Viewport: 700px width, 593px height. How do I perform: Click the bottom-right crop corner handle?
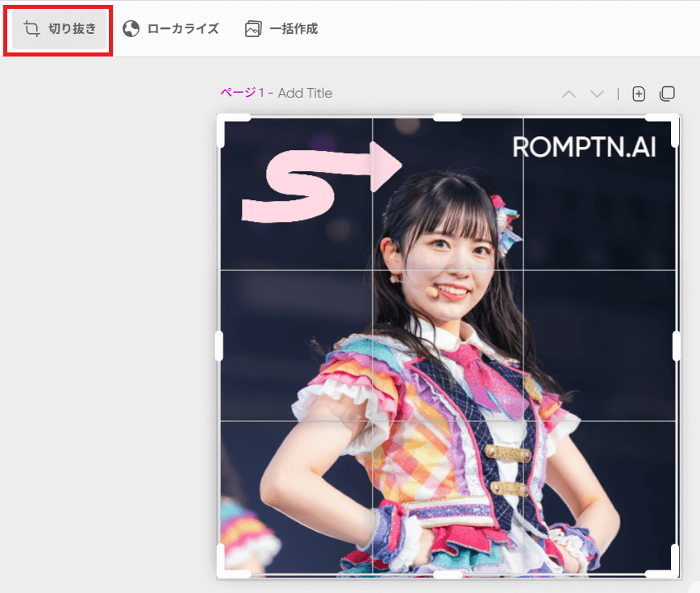click(673, 570)
